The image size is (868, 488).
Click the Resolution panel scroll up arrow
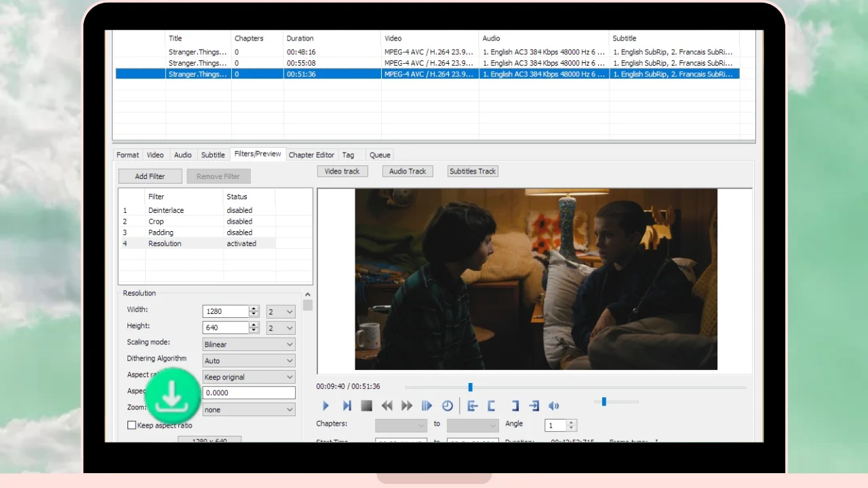coord(308,295)
